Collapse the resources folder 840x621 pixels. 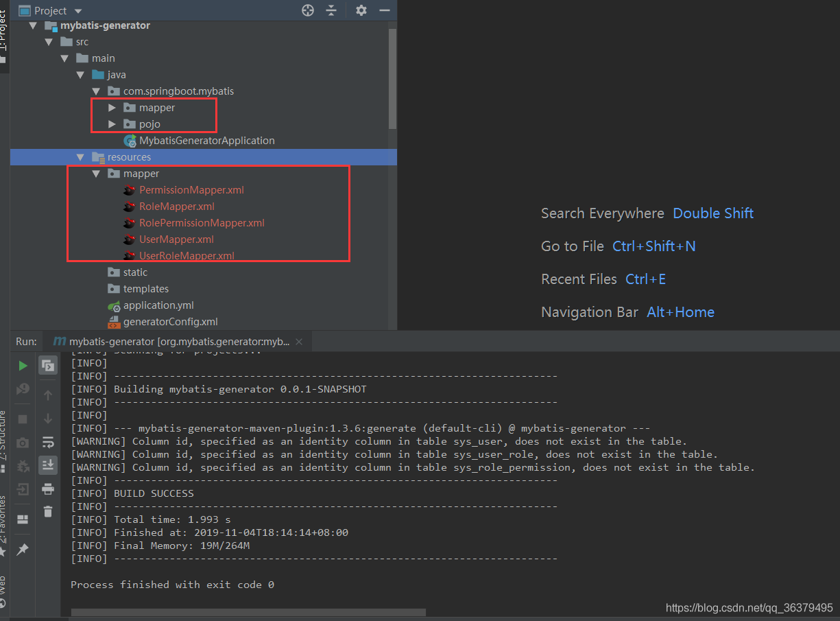click(x=81, y=157)
